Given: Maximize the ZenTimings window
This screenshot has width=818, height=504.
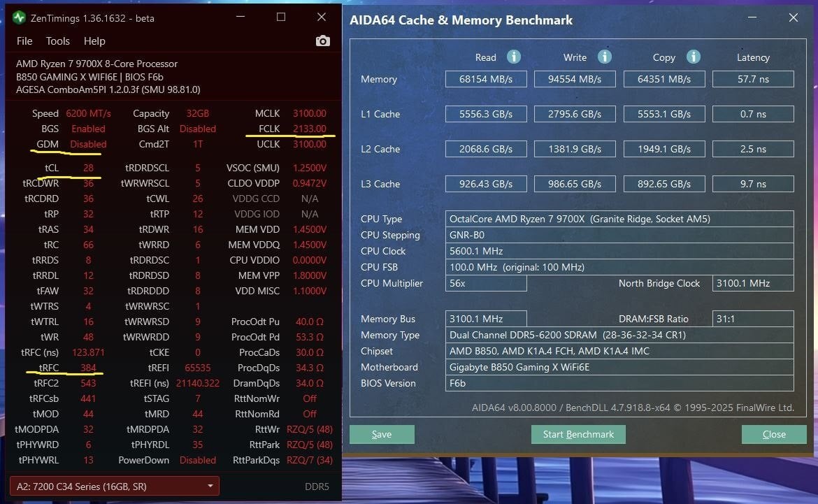Looking at the screenshot, I should tap(280, 17).
